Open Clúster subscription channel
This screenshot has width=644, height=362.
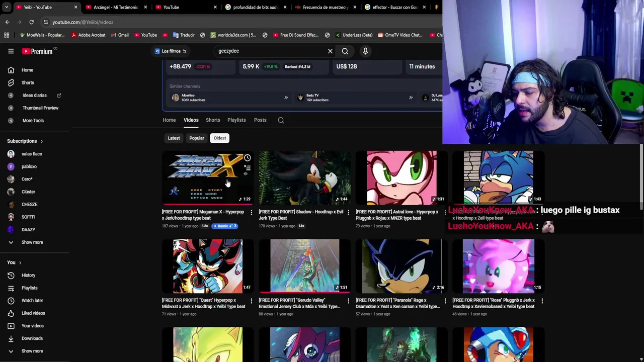(x=28, y=192)
